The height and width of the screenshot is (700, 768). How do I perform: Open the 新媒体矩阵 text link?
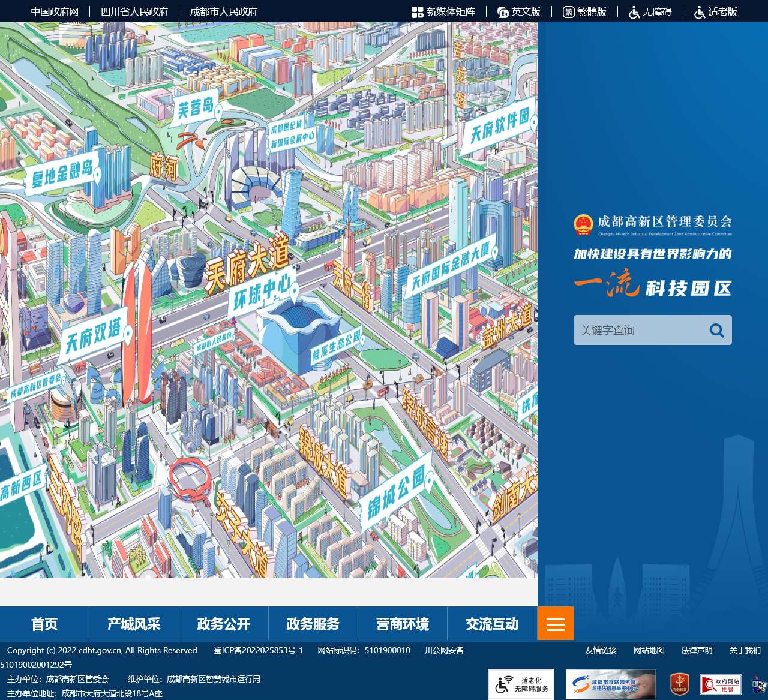[451, 11]
